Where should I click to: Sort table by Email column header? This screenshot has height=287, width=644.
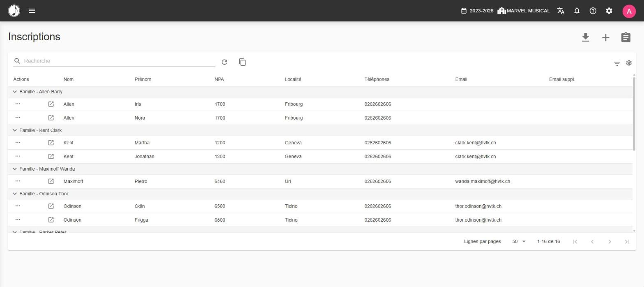[x=461, y=79]
